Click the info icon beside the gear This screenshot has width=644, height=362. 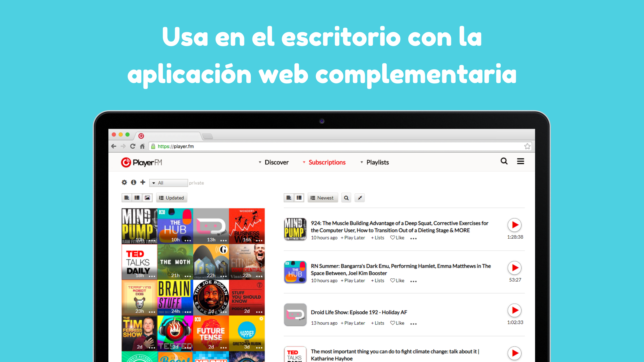[133, 182]
